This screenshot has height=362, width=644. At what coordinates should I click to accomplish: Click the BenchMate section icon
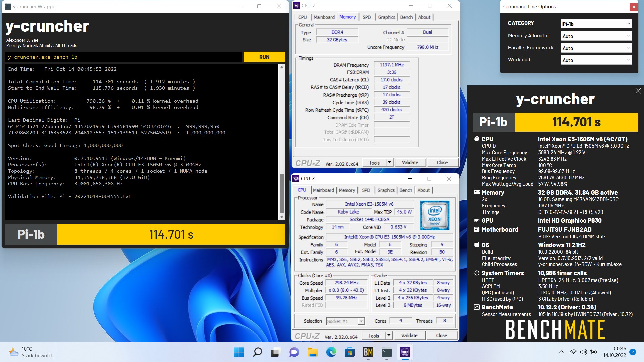[477, 307]
